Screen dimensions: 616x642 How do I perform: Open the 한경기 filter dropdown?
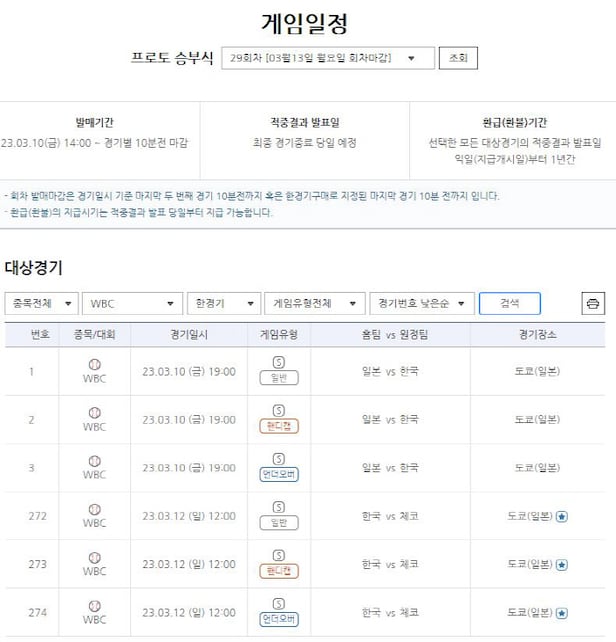(x=225, y=303)
